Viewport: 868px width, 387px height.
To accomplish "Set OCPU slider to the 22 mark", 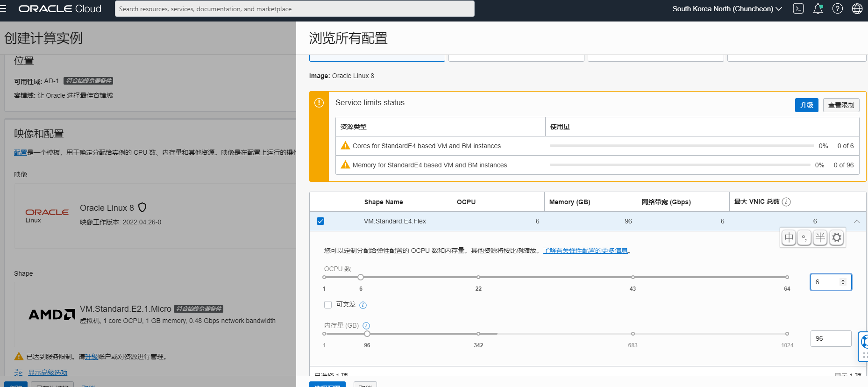I will click(x=478, y=277).
